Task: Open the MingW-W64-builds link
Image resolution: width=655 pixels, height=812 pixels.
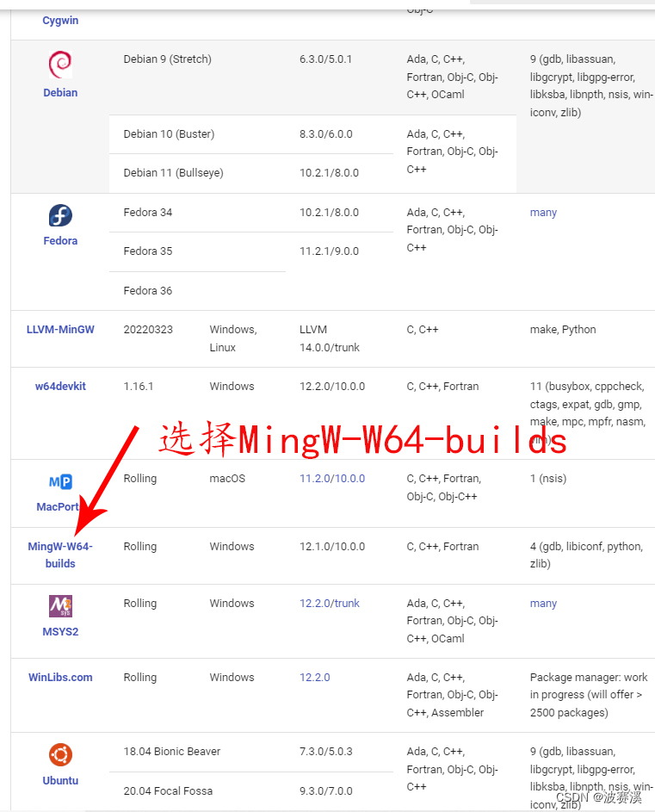Action: point(60,555)
